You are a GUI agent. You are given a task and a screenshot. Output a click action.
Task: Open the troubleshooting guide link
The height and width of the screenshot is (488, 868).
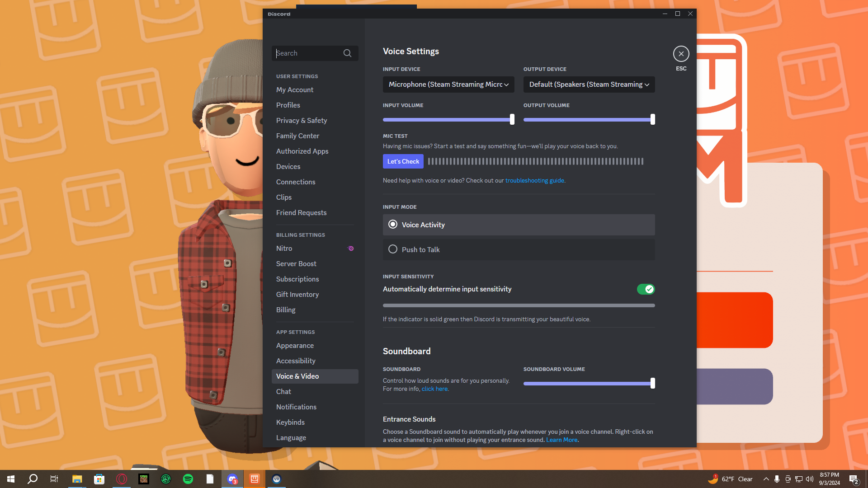click(x=534, y=180)
